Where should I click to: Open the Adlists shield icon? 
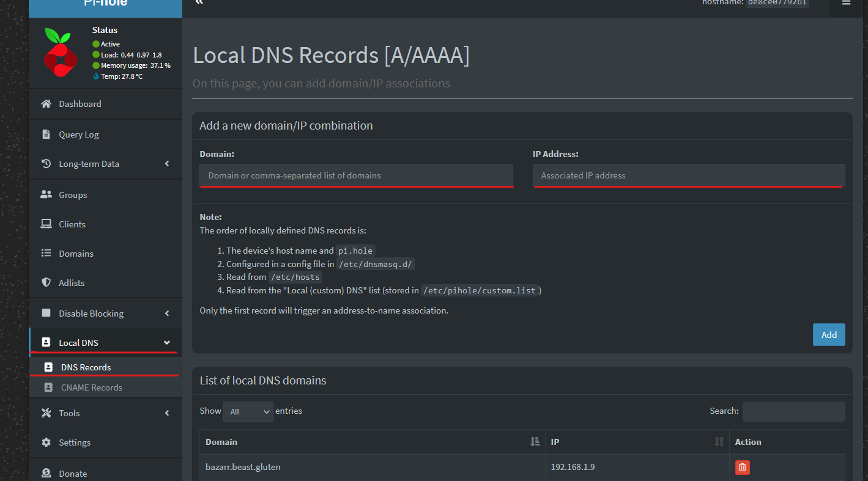point(46,282)
